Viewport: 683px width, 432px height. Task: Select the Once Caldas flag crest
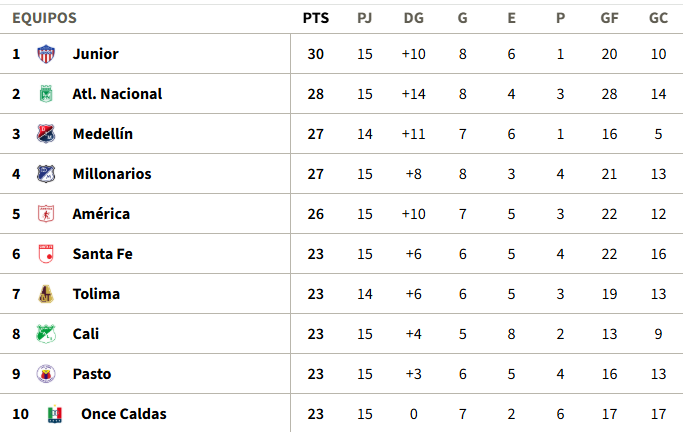coord(54,414)
